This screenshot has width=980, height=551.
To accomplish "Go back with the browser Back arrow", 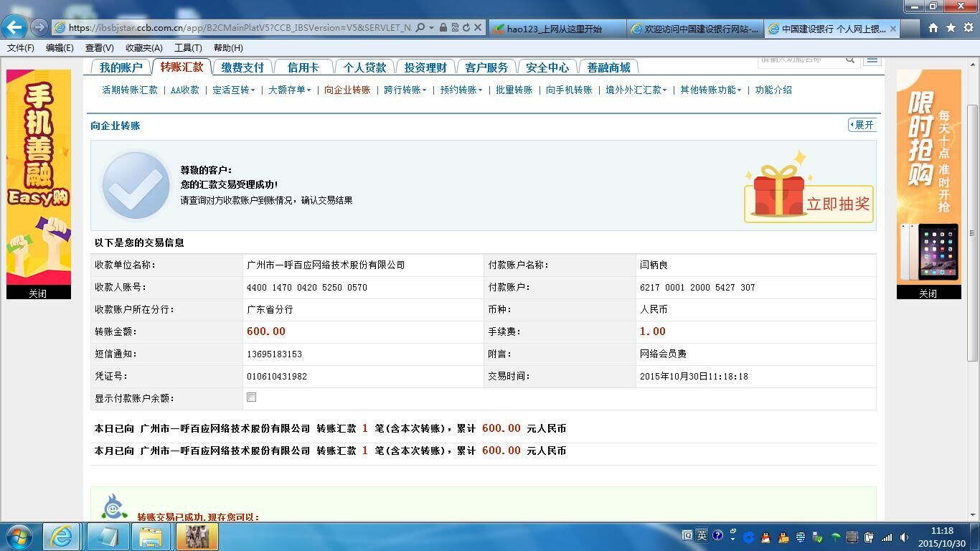I will [x=14, y=27].
